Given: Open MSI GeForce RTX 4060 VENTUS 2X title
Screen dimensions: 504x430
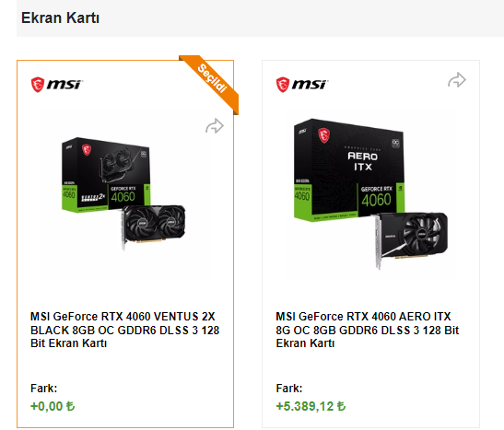Looking at the screenshot, I should tap(124, 330).
